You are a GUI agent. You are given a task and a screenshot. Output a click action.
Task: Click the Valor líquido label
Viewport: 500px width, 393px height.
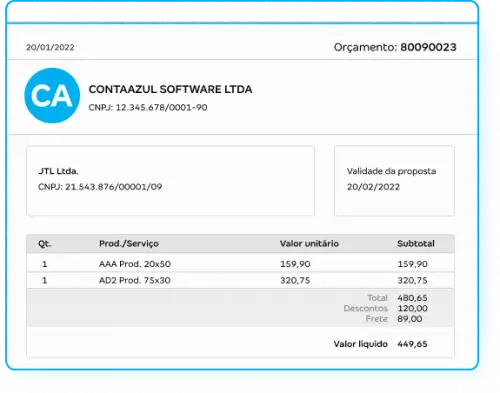point(361,344)
